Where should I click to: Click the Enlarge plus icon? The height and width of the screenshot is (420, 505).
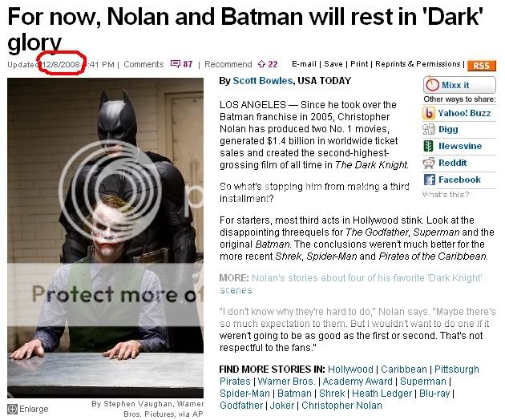pyautogui.click(x=12, y=409)
